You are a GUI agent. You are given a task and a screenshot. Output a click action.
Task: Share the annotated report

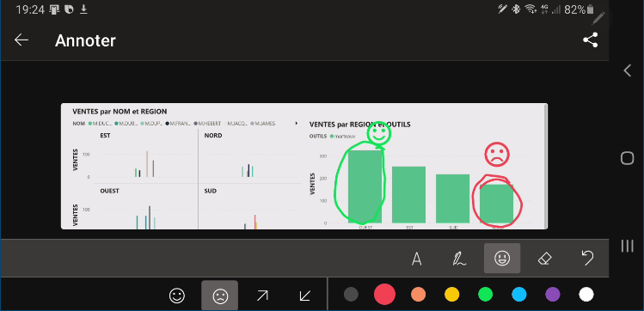(590, 40)
